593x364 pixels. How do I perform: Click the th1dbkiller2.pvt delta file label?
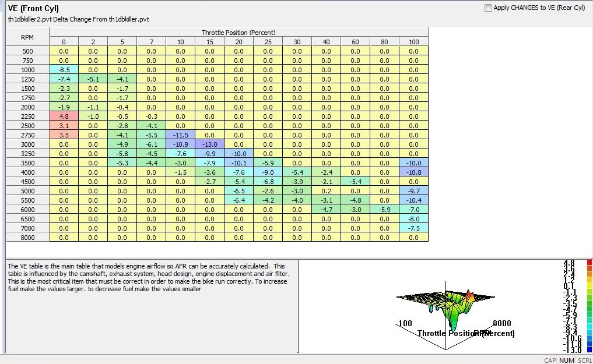[x=79, y=19]
